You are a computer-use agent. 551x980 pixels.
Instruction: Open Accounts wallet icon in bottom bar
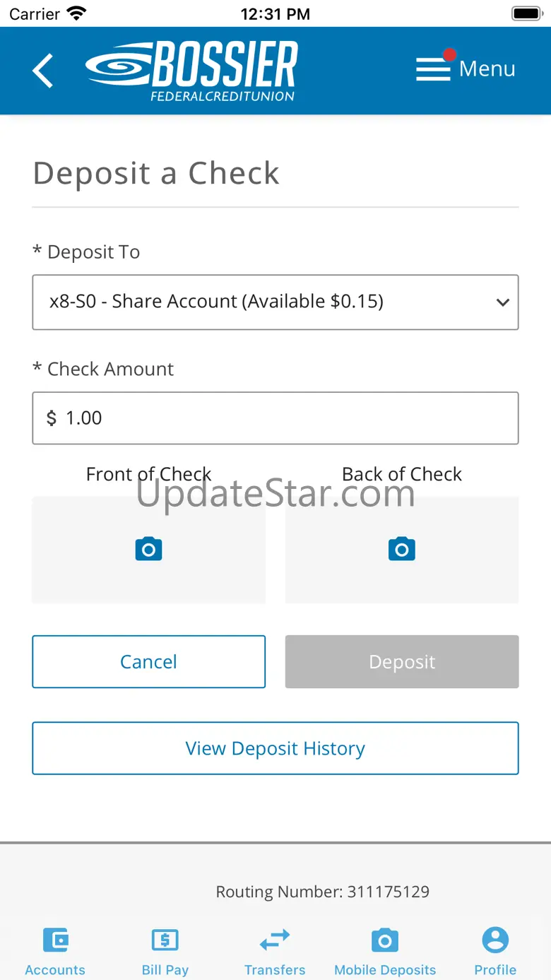55,940
